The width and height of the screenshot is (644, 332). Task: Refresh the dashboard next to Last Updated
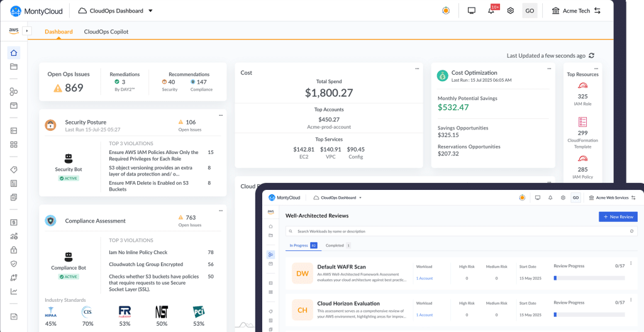point(591,55)
